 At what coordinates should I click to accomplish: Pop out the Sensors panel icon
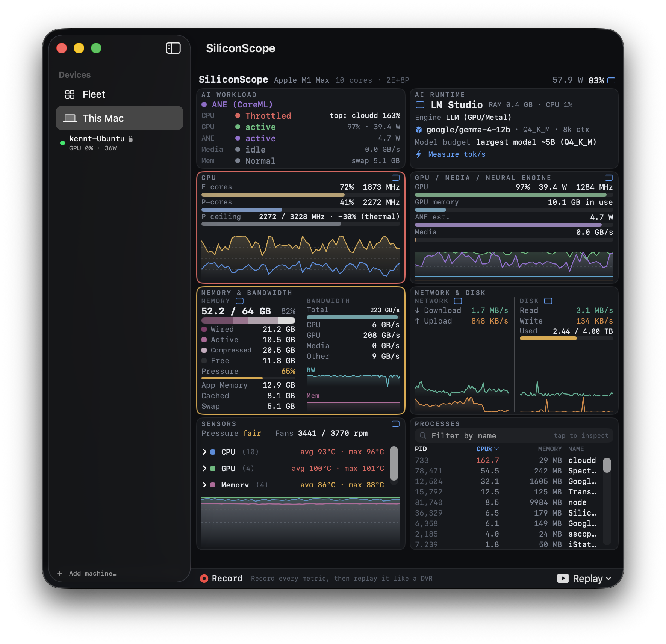[x=395, y=424]
